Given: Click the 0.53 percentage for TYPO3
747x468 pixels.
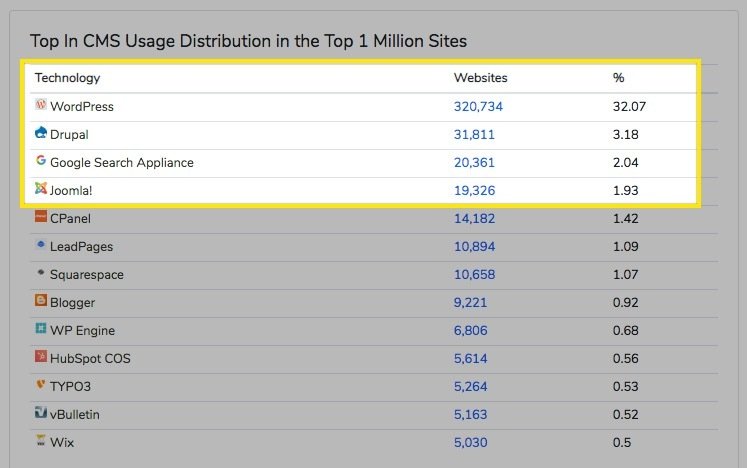Looking at the screenshot, I should coord(626,387).
